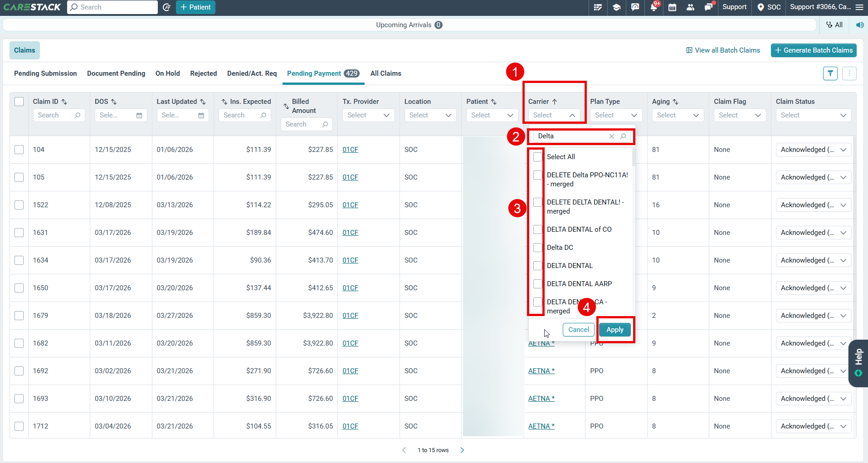Open the Last Updated calendar icon

click(201, 116)
